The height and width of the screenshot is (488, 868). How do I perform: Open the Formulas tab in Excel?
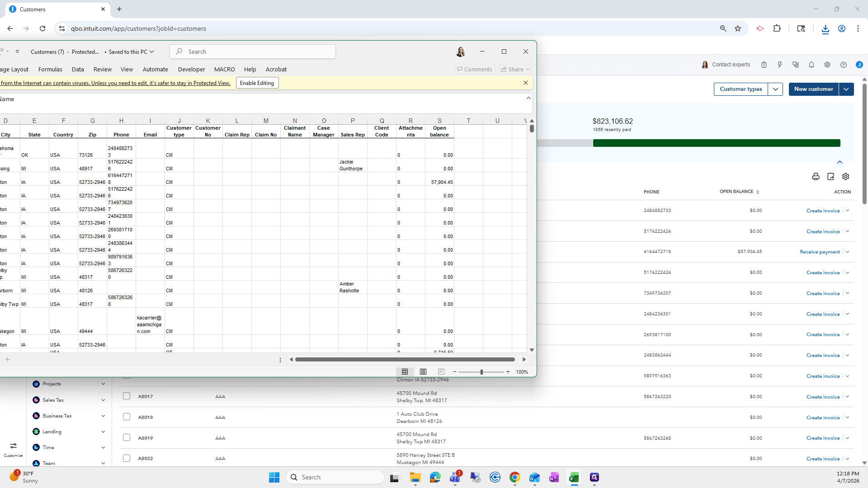[x=50, y=69]
